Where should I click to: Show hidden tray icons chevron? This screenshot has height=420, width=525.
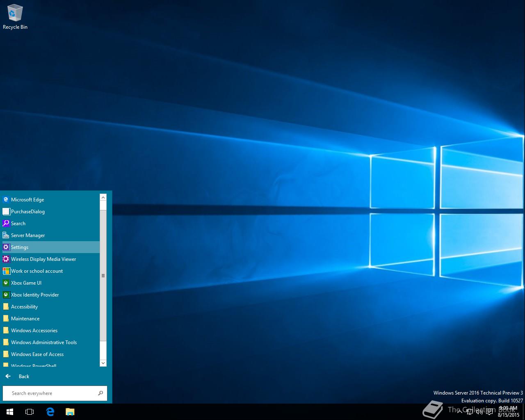click(460, 412)
